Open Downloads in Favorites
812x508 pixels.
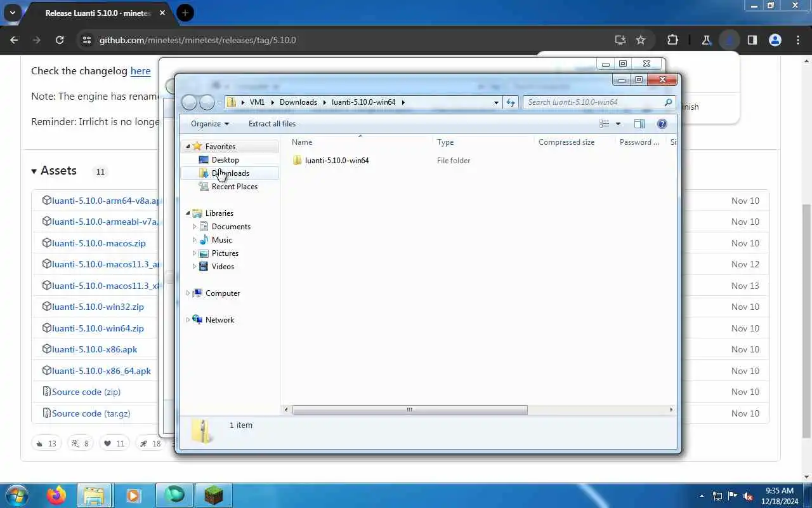pos(230,173)
